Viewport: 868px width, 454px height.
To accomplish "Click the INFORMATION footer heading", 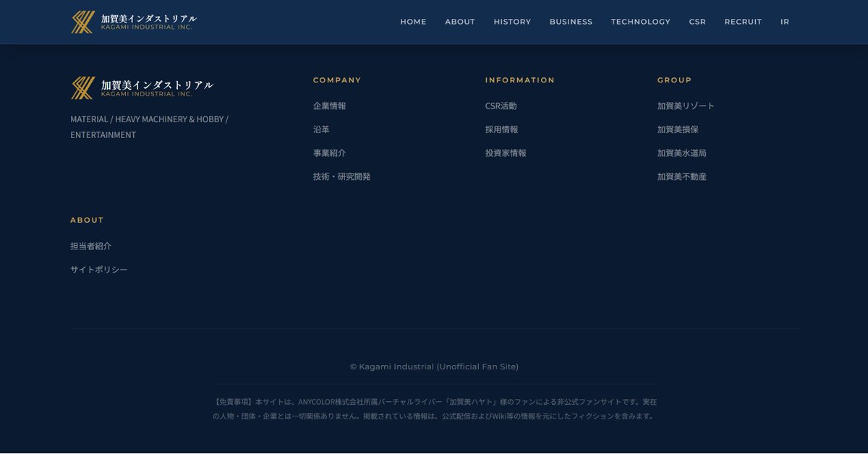I will pyautogui.click(x=520, y=80).
